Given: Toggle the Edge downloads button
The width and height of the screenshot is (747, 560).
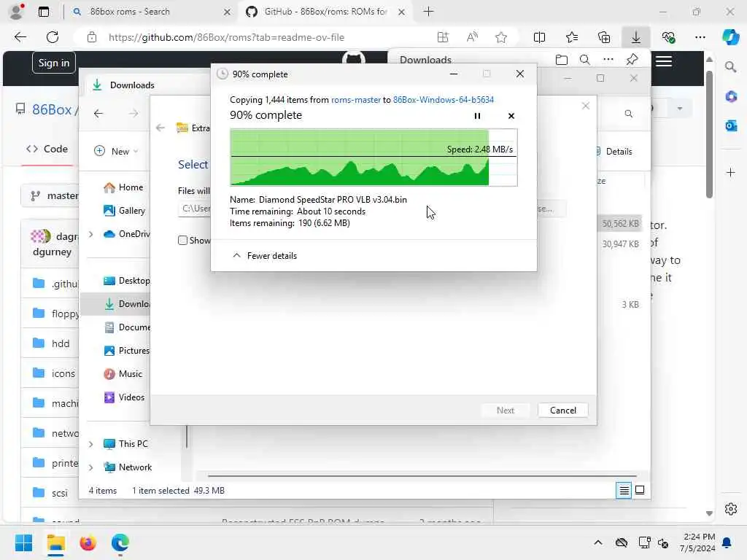Looking at the screenshot, I should 636,37.
